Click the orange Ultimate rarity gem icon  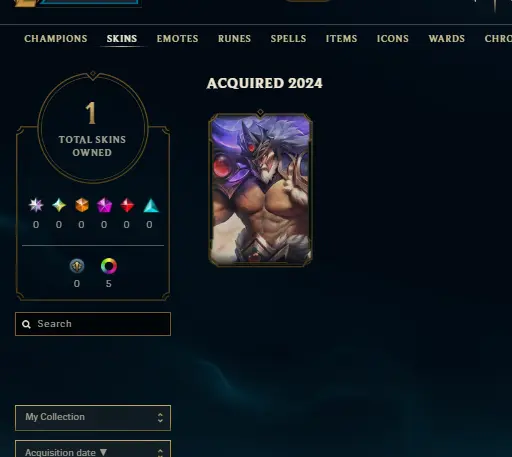(82, 205)
